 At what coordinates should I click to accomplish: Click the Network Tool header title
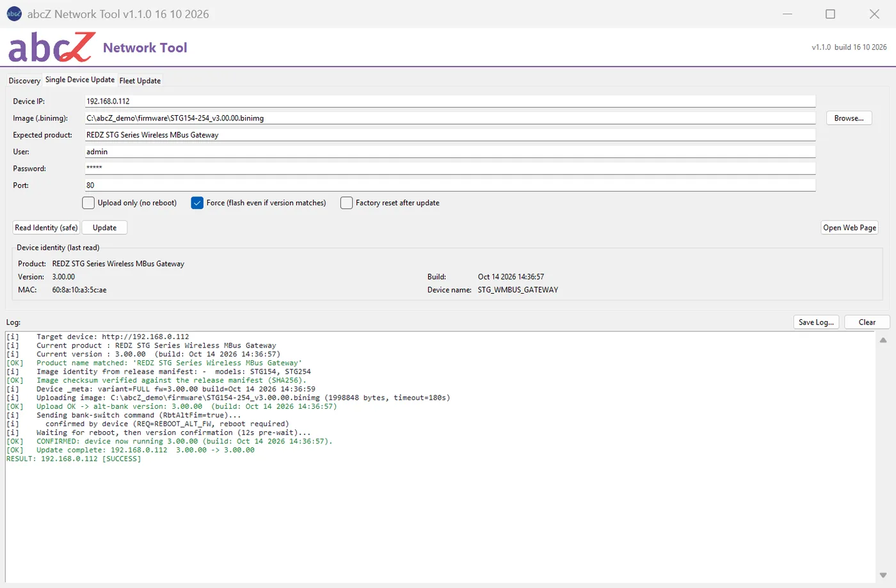[145, 47]
